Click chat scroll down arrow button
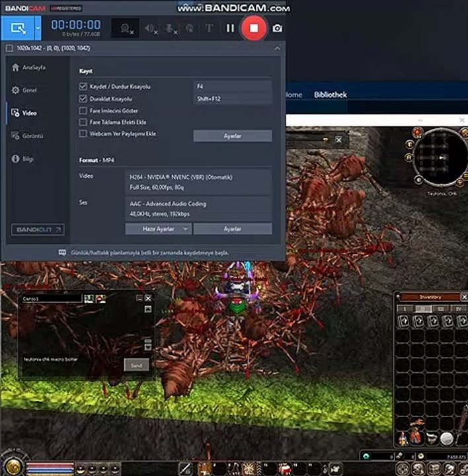Image resolution: width=468 pixels, height=476 pixels. click(148, 346)
